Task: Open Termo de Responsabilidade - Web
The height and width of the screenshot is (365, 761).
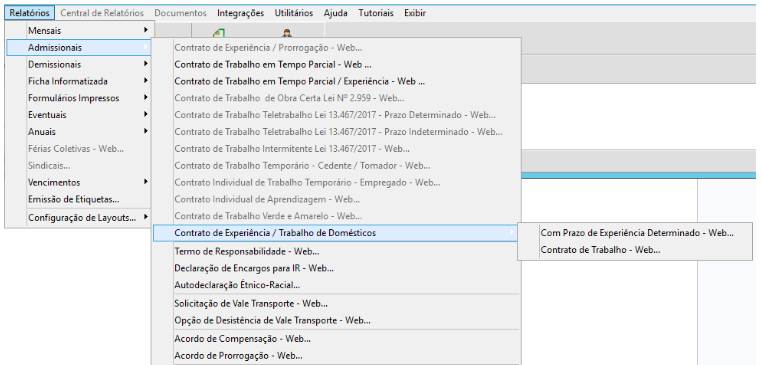Action: pyautogui.click(x=336, y=251)
